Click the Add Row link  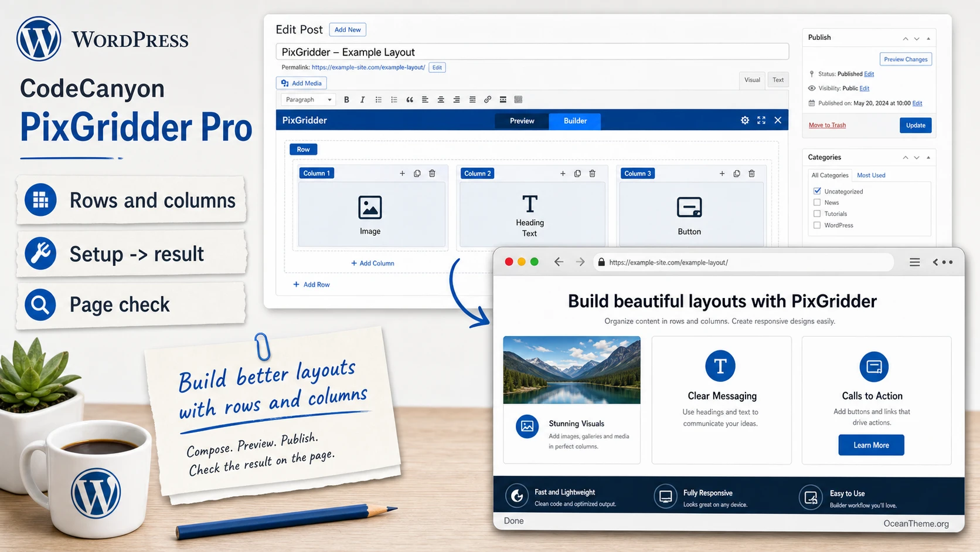[311, 285]
